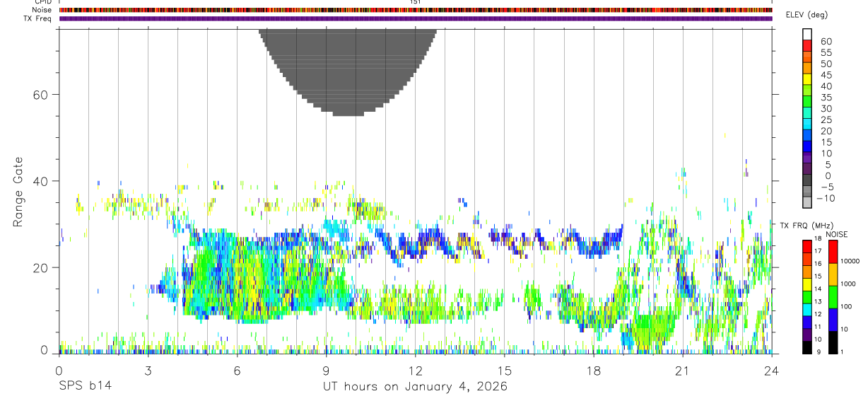Click the '6' tick label on the UT hours axis
The width and height of the screenshot is (868, 401).
click(x=237, y=371)
